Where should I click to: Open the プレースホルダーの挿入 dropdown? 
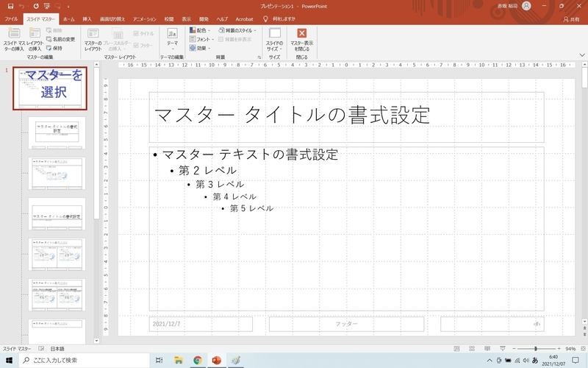(x=117, y=40)
